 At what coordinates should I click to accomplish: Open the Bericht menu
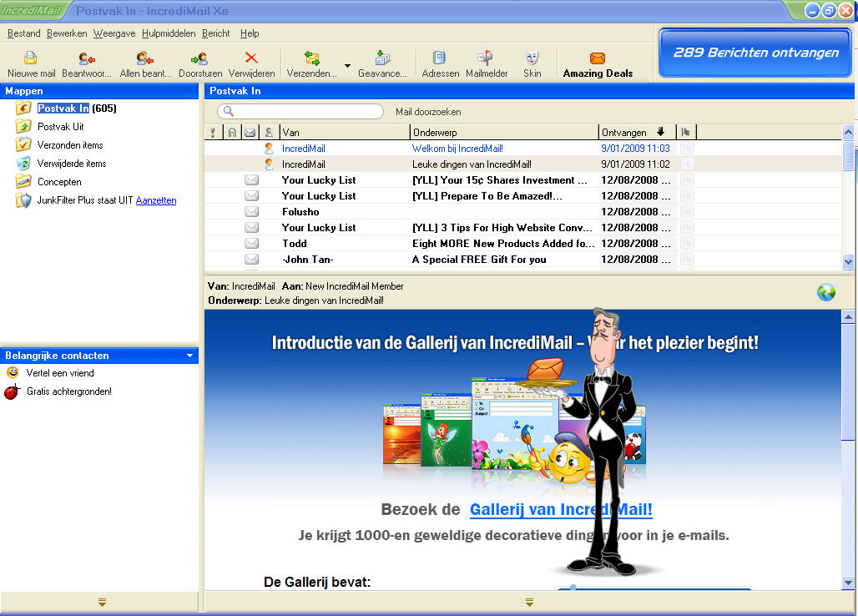(x=215, y=33)
